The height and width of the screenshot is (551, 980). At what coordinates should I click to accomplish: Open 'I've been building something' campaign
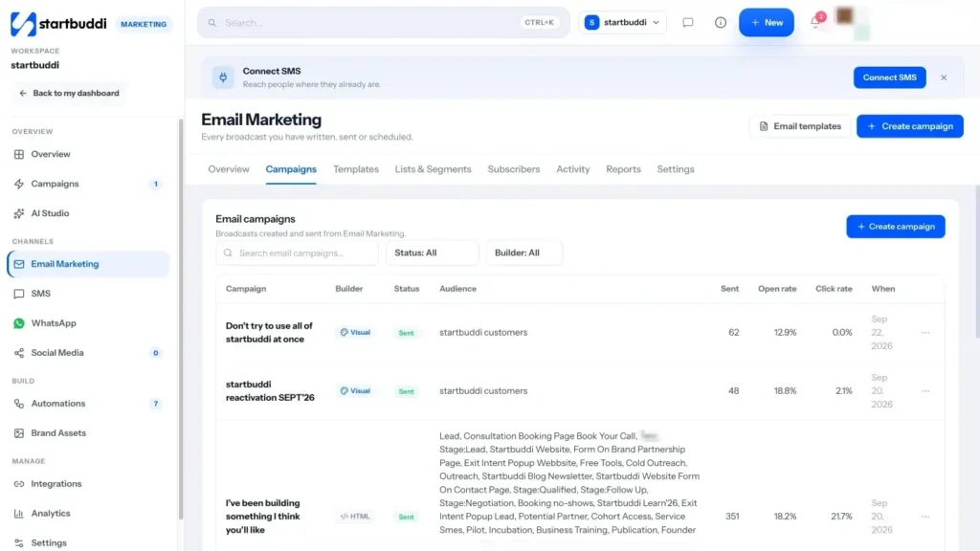[x=262, y=517]
